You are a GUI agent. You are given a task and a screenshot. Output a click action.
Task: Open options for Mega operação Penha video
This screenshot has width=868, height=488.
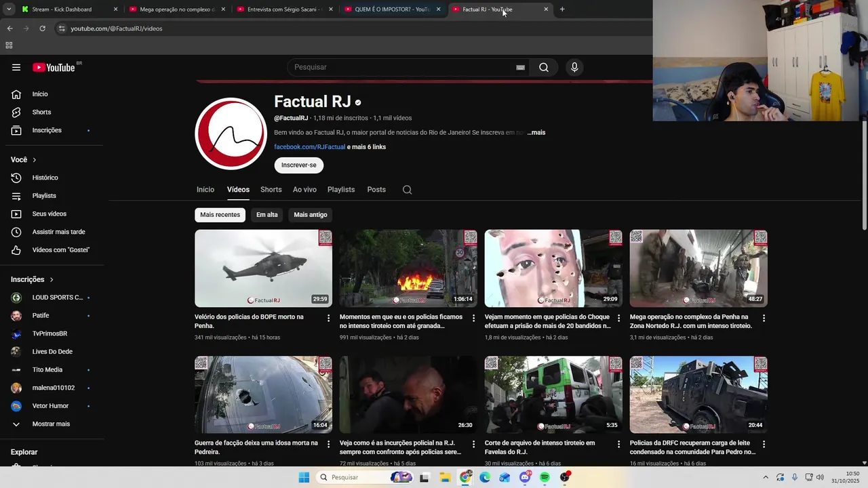(764, 318)
